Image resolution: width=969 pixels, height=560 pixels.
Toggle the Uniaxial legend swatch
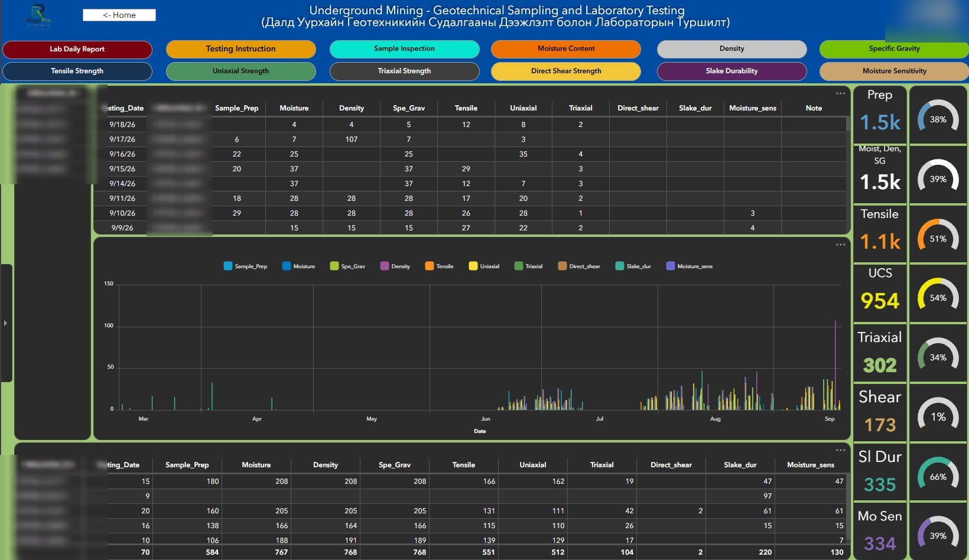473,266
